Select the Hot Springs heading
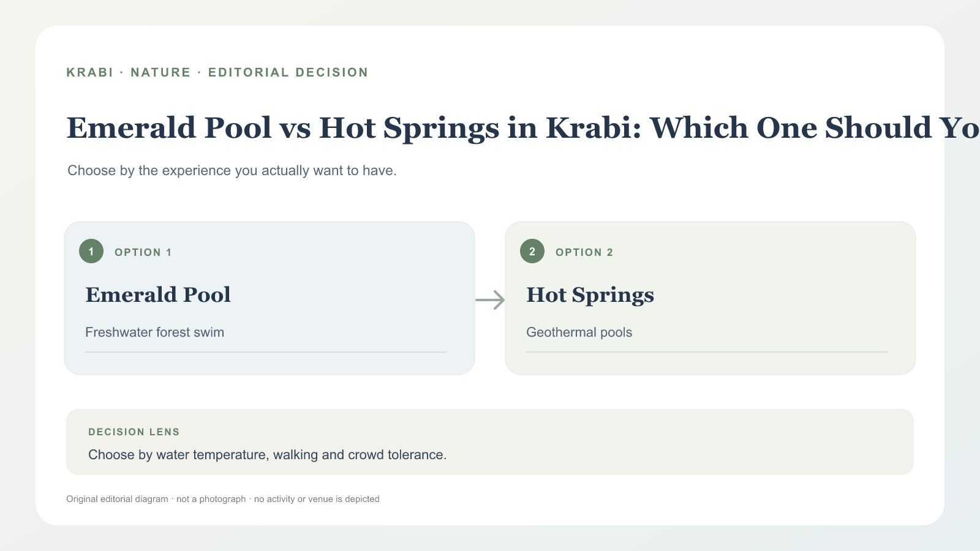 [590, 296]
